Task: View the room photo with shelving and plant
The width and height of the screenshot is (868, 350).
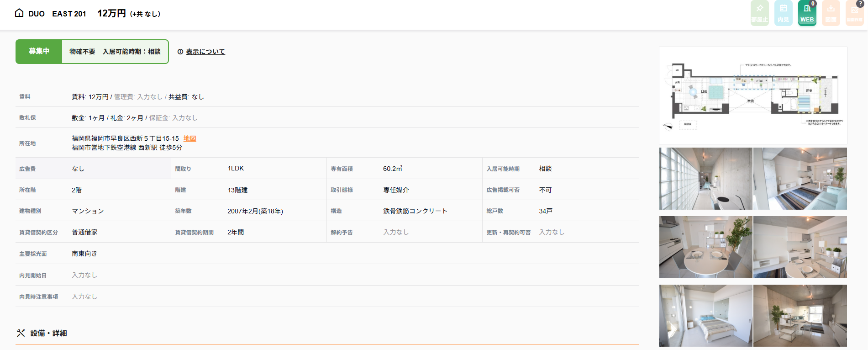Action: [800, 316]
